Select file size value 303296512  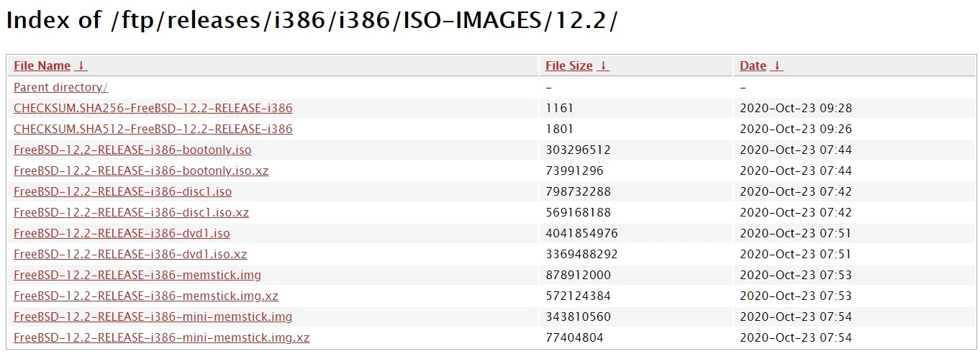click(579, 150)
